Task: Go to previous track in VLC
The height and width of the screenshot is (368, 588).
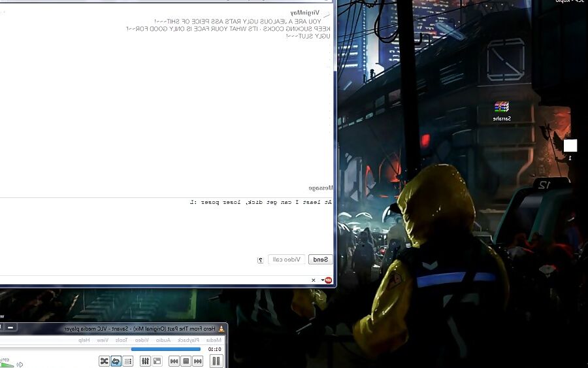Action: (x=197, y=361)
